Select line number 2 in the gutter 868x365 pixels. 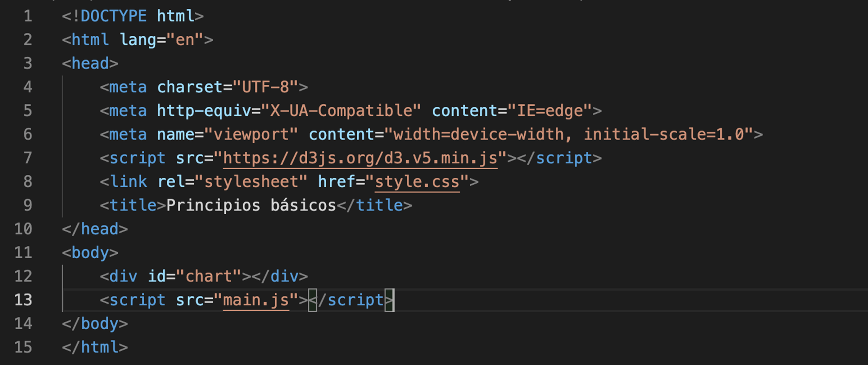click(28, 40)
